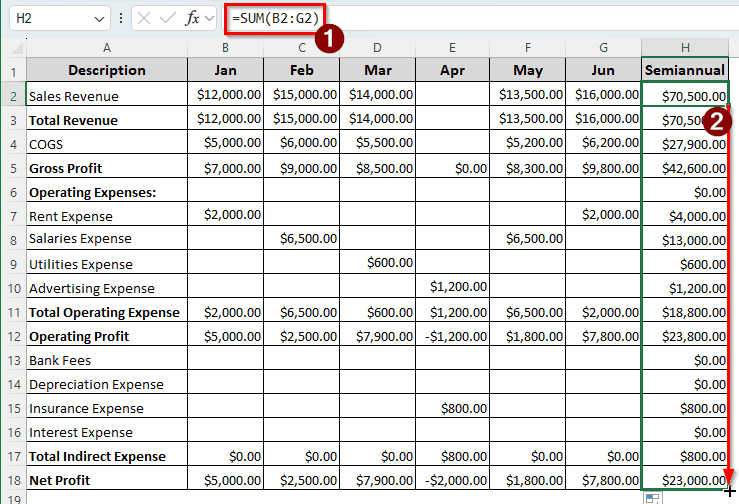Click the Semiannual header cell
Viewport: 739px width, 504px height.
click(x=685, y=70)
